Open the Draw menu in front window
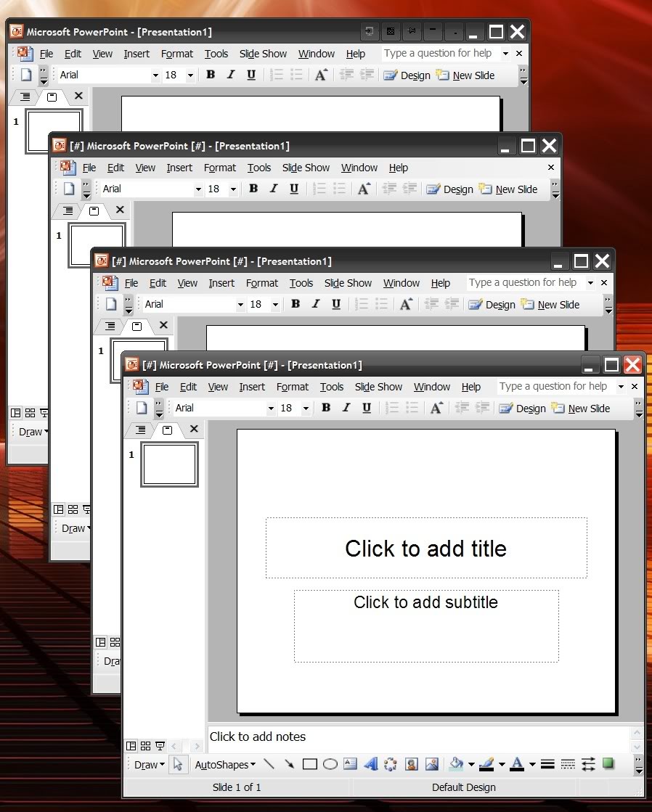 pos(150,765)
